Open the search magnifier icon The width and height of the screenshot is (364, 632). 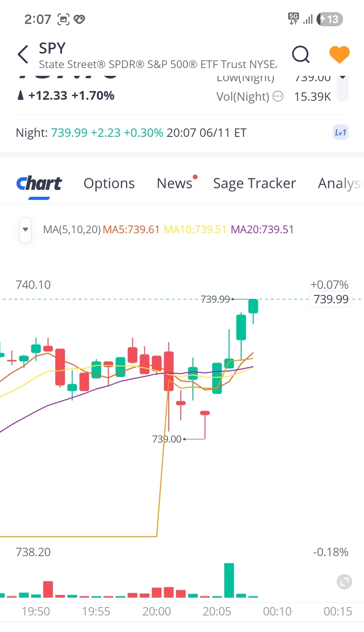point(301,54)
